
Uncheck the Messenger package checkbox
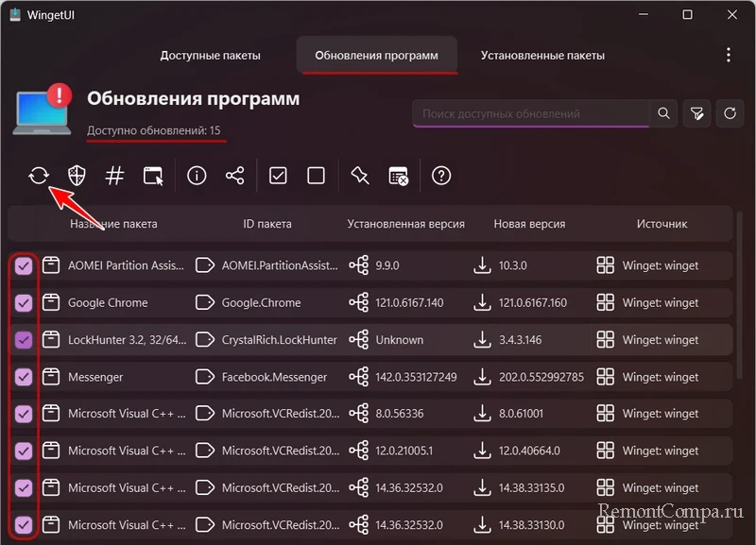[x=24, y=377]
